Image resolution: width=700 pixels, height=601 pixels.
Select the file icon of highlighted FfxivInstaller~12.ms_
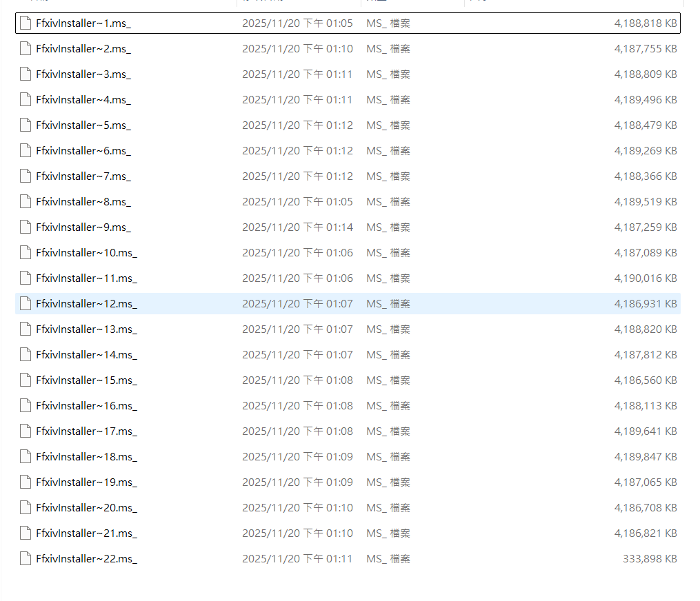(26, 304)
